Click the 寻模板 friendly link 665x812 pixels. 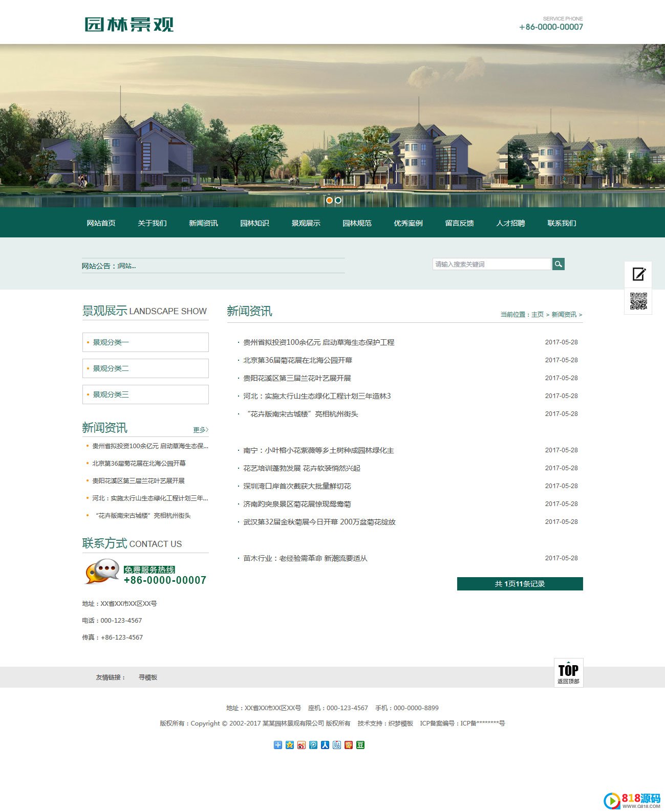point(148,677)
